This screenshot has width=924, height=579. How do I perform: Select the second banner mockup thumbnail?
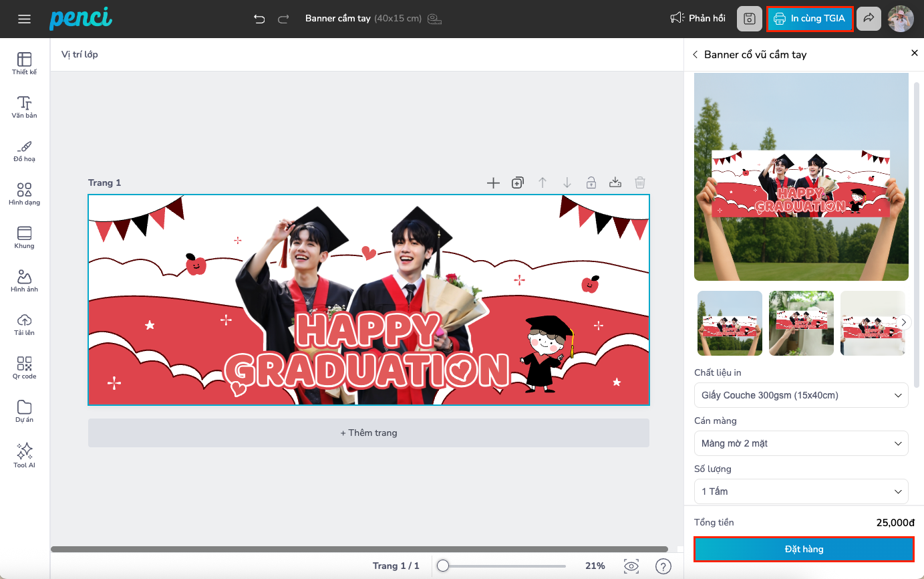801,323
